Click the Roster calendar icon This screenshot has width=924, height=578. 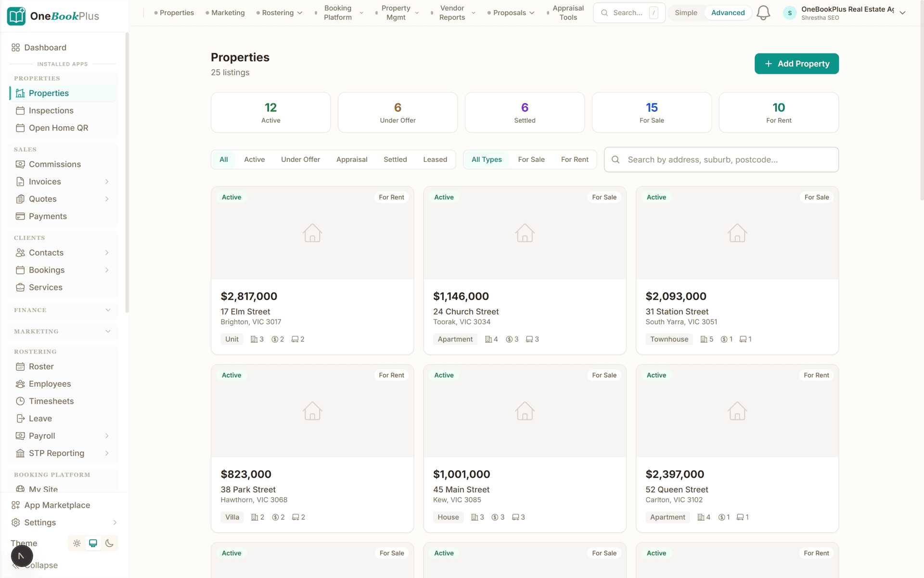(20, 367)
